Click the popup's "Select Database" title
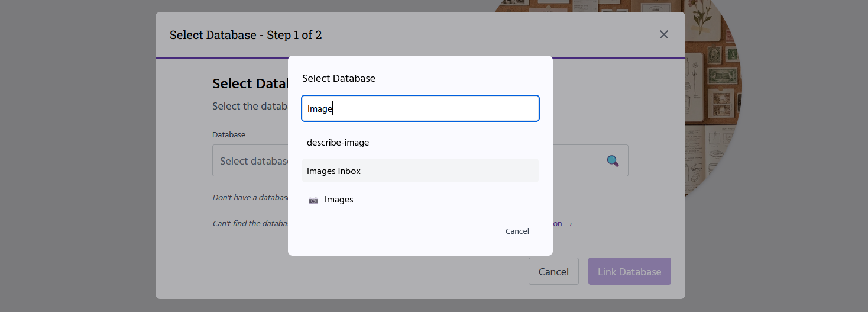The height and width of the screenshot is (312, 868). click(339, 78)
